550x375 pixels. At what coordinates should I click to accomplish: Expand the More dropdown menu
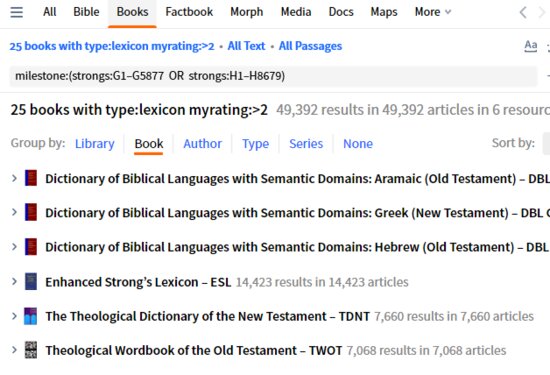432,12
